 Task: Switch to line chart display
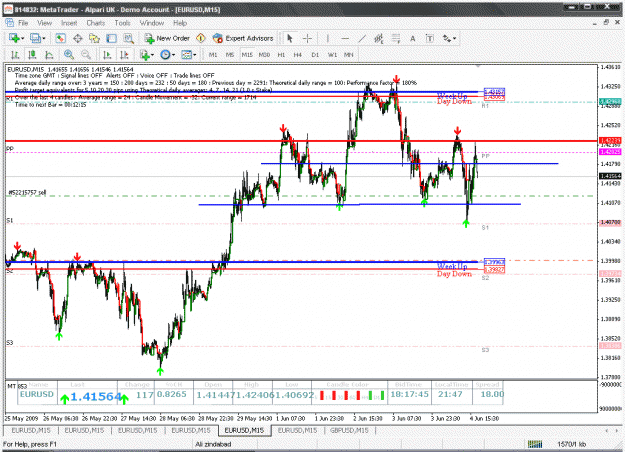[x=49, y=55]
